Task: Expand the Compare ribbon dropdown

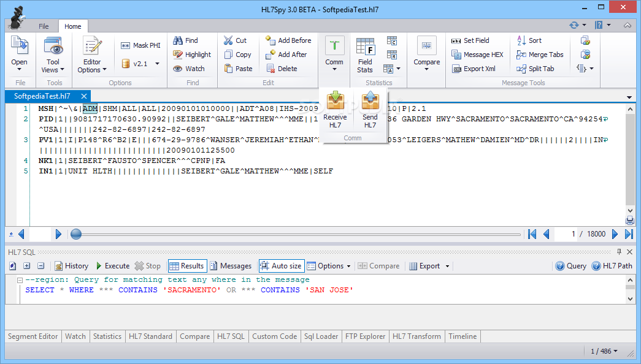Action: coord(426,70)
